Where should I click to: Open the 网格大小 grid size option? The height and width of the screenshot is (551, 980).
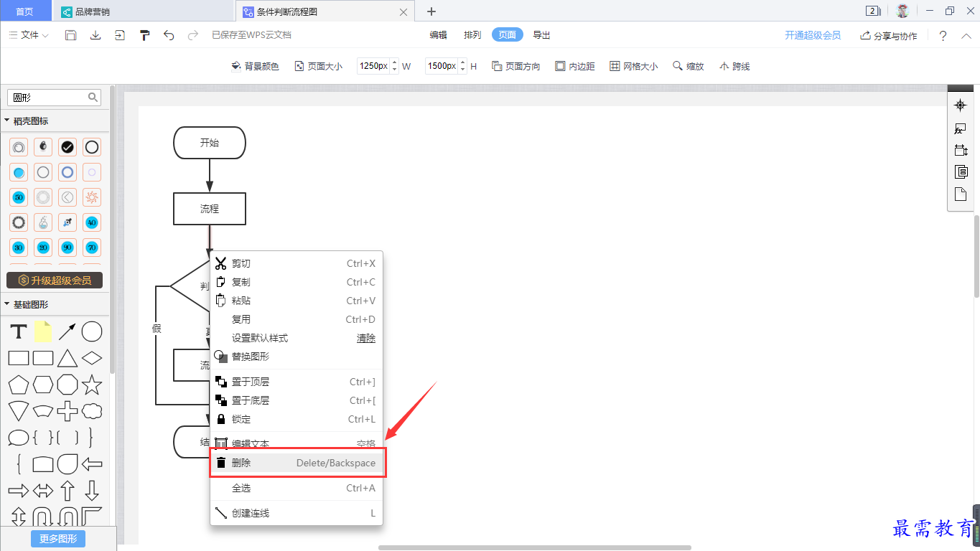click(x=633, y=66)
